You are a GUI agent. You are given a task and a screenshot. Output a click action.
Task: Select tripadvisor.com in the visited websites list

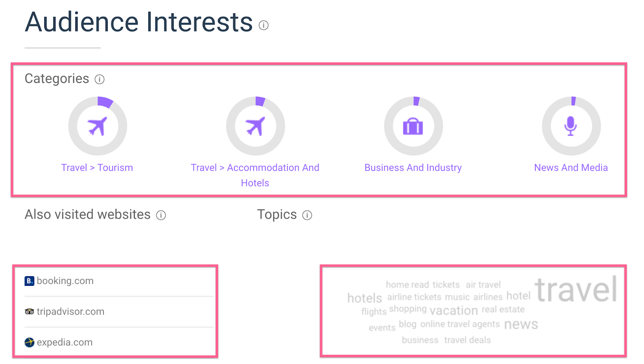pyautogui.click(x=70, y=312)
